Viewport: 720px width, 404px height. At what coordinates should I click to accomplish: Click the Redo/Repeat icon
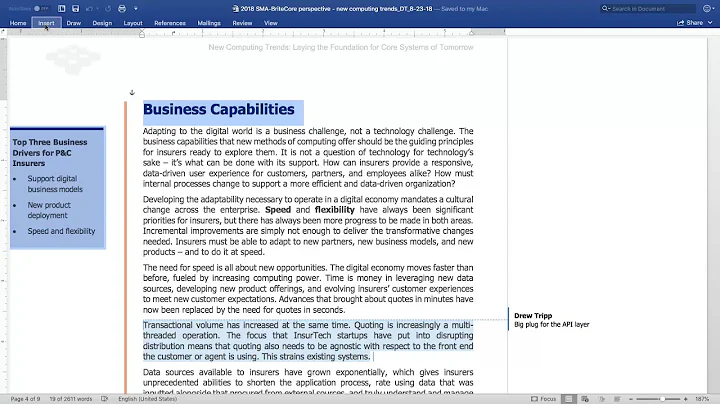(108, 9)
